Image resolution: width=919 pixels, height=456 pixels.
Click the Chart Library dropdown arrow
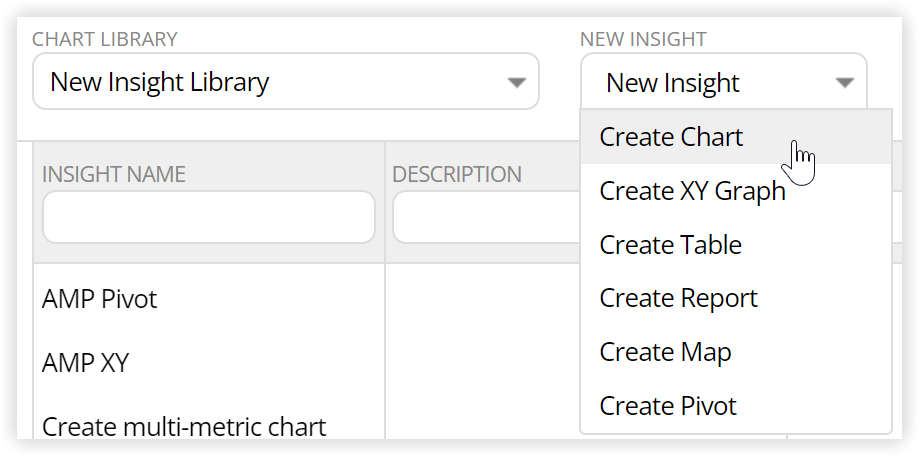coord(516,83)
